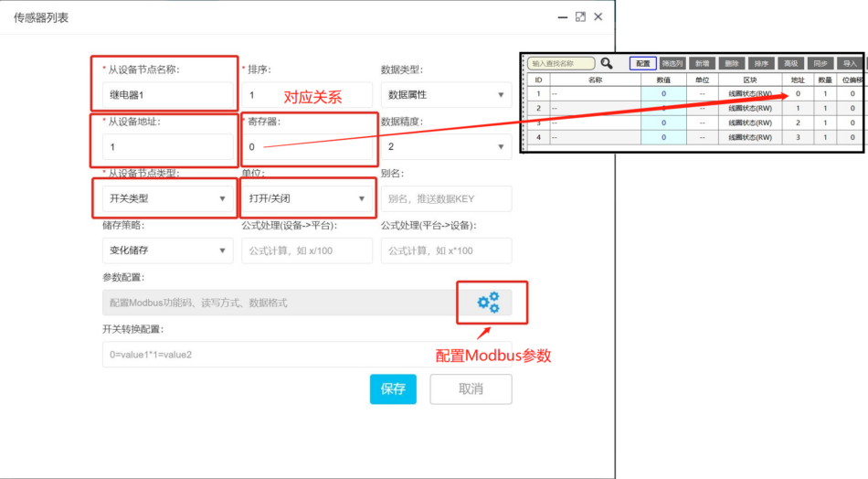Focus the 从设备地址 input field

[168, 147]
